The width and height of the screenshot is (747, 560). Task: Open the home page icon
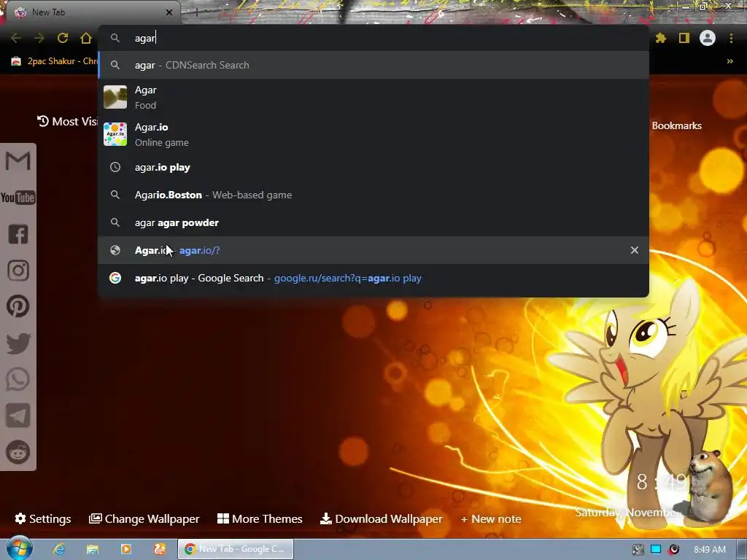pos(86,38)
